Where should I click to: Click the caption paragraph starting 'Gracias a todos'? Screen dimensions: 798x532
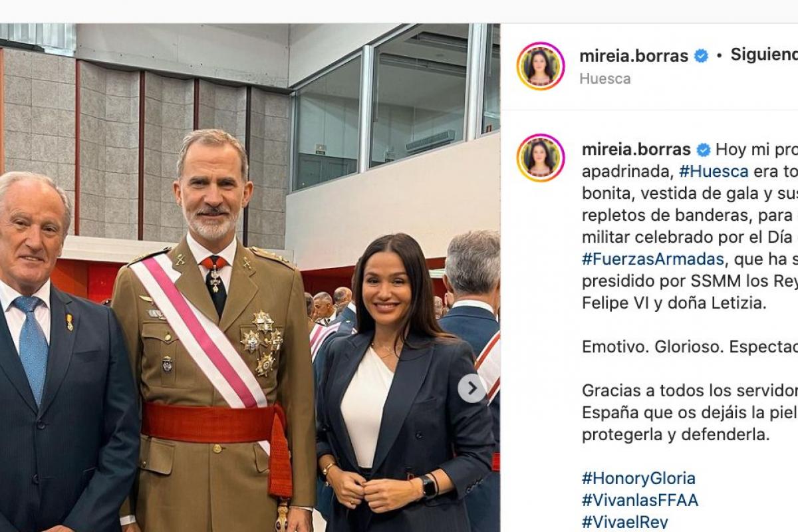click(690, 413)
